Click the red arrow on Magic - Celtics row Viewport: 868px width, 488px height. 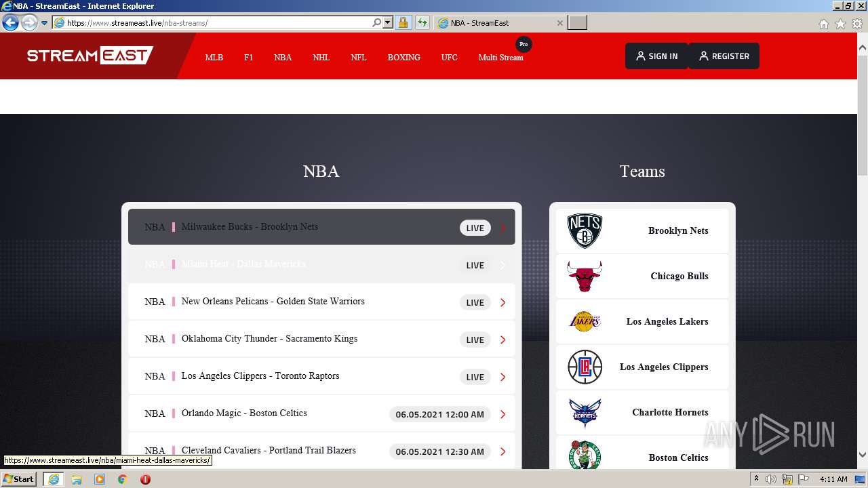tap(502, 414)
